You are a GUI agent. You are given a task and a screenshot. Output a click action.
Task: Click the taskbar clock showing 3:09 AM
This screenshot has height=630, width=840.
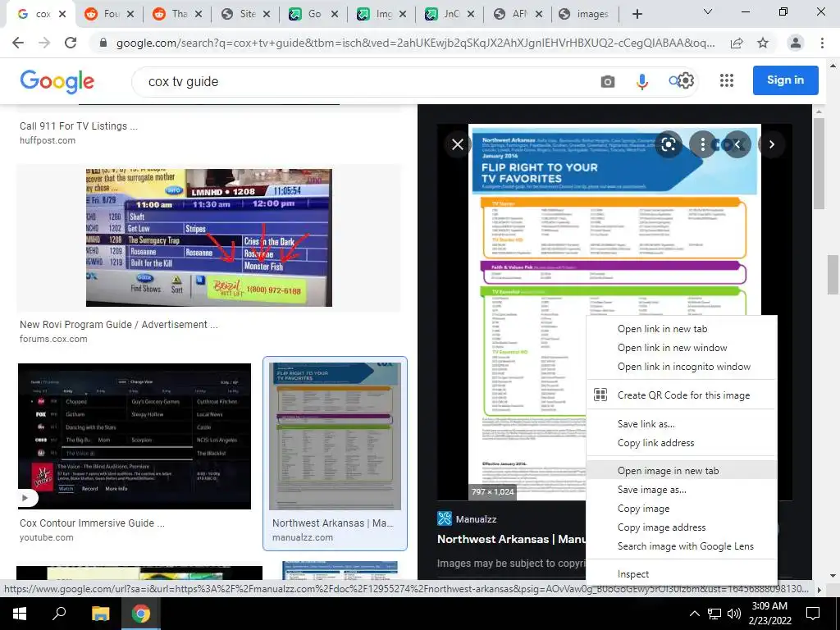click(769, 614)
